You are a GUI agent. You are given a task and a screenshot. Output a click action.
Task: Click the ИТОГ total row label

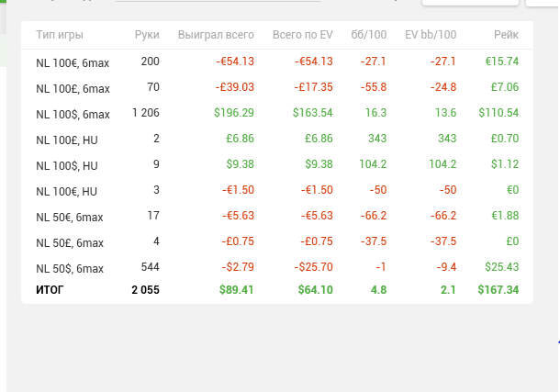(x=50, y=289)
